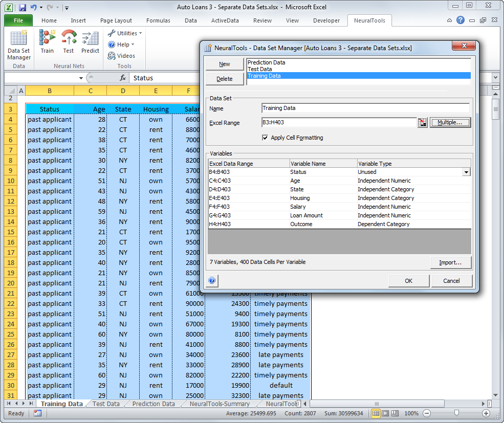Image resolution: width=504 pixels, height=423 pixels.
Task: Open NeuralTools Utilities
Action: click(124, 33)
